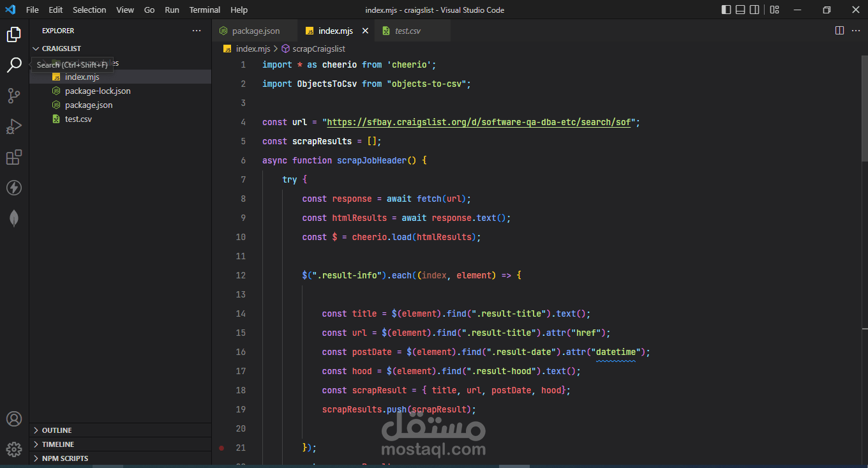This screenshot has width=868, height=468.
Task: Click scrapCraigslist symbol icon in breadcrumb
Action: [286, 49]
